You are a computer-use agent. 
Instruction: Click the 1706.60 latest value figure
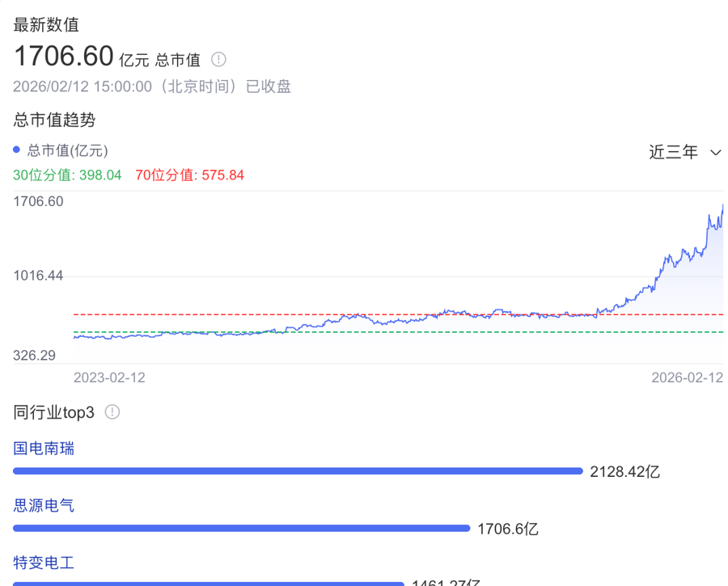click(63, 57)
